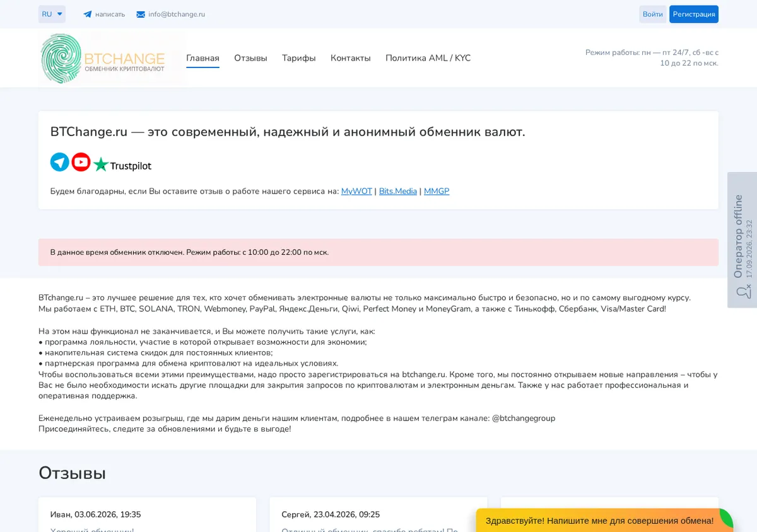Click Ivan's review card dated 03.06.2026

point(147,515)
